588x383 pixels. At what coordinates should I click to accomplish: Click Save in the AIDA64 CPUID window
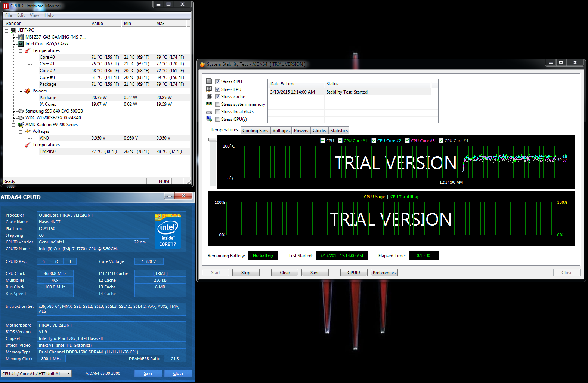(148, 373)
